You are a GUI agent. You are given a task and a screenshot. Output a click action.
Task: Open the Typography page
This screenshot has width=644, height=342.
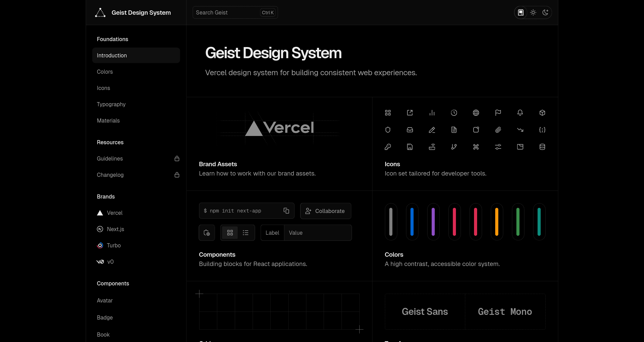[111, 104]
